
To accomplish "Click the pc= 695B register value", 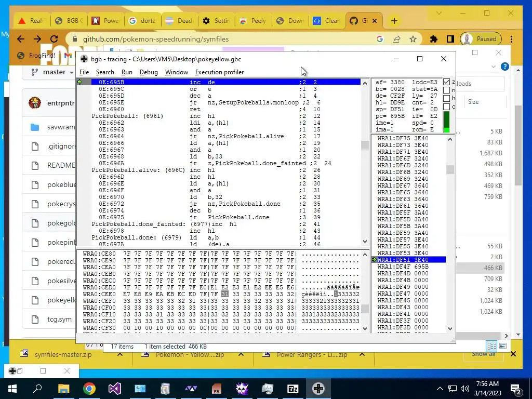I will [x=390, y=116].
